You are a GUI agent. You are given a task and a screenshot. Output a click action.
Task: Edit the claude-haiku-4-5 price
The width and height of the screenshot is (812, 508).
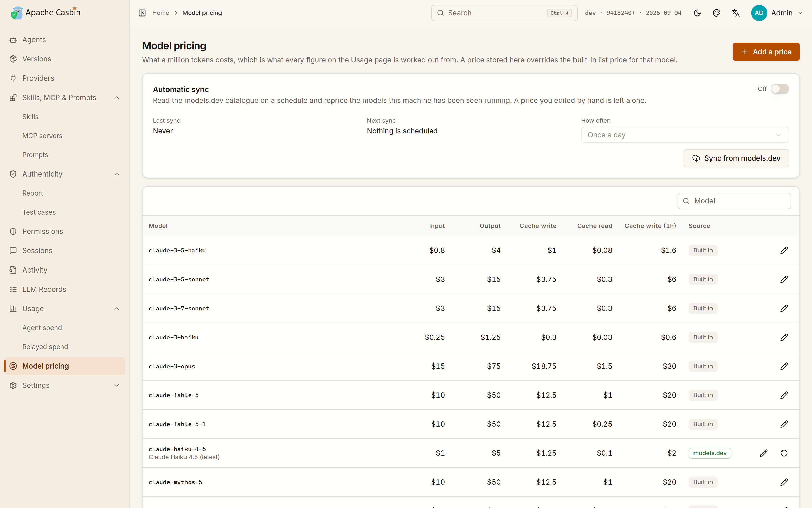(764, 453)
